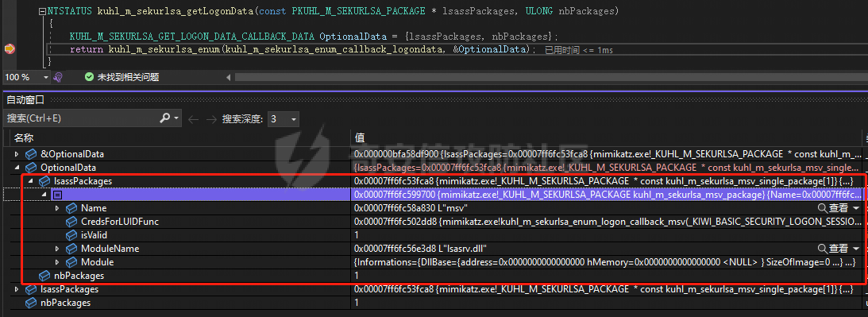
Task: Open the 查看 visualizer for the "lsasrv.dll" value
Action: pos(834,249)
